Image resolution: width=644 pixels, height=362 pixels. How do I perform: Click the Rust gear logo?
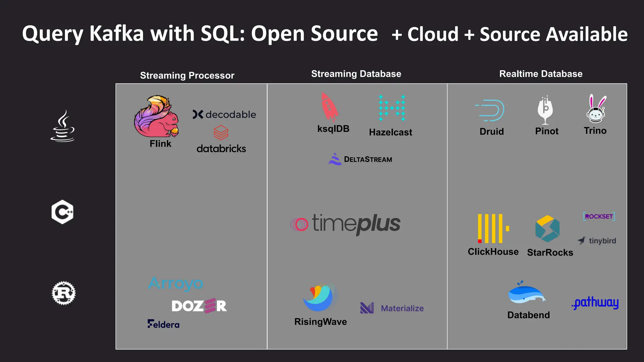click(64, 293)
